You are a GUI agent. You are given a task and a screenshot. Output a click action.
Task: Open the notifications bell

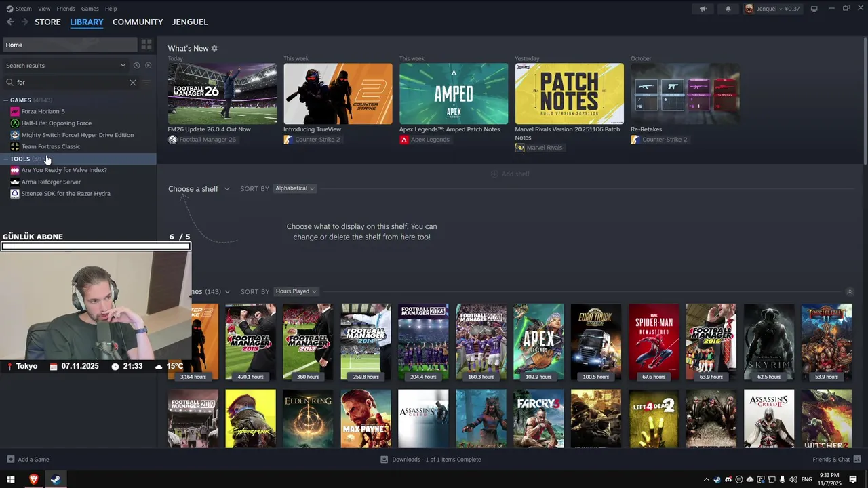(728, 9)
